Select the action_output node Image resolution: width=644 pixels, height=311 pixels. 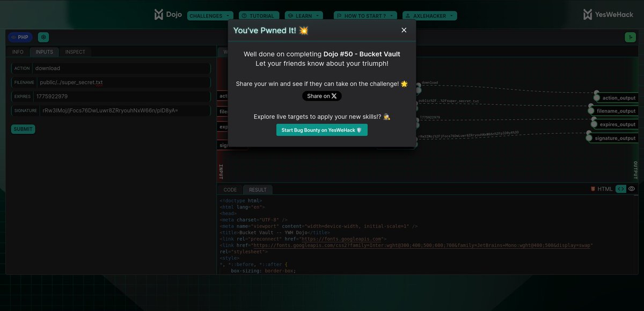point(616,98)
